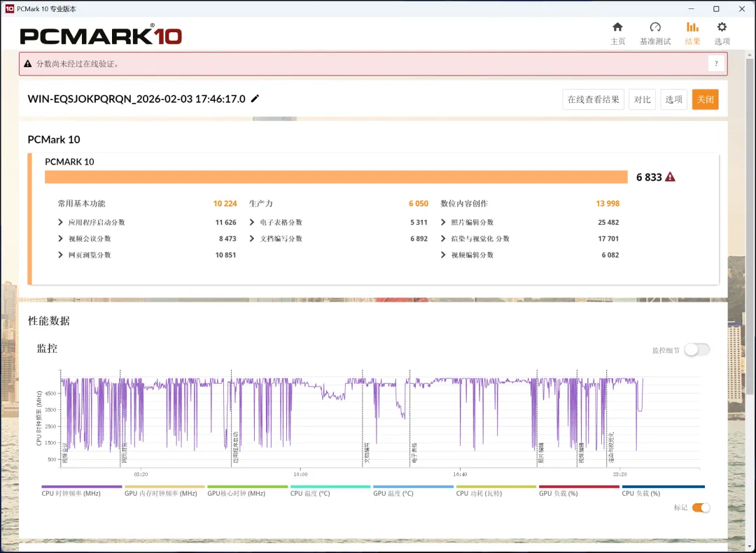Click the CPU clock frequency chart area
Image resolution: width=756 pixels, height=553 pixels.
[x=380, y=419]
